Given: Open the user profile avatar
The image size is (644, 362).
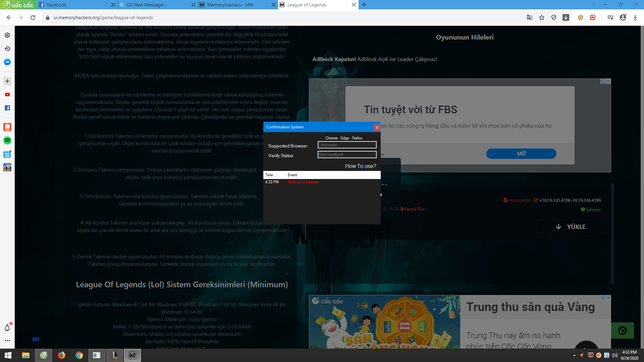Looking at the screenshot, I should (x=623, y=17).
